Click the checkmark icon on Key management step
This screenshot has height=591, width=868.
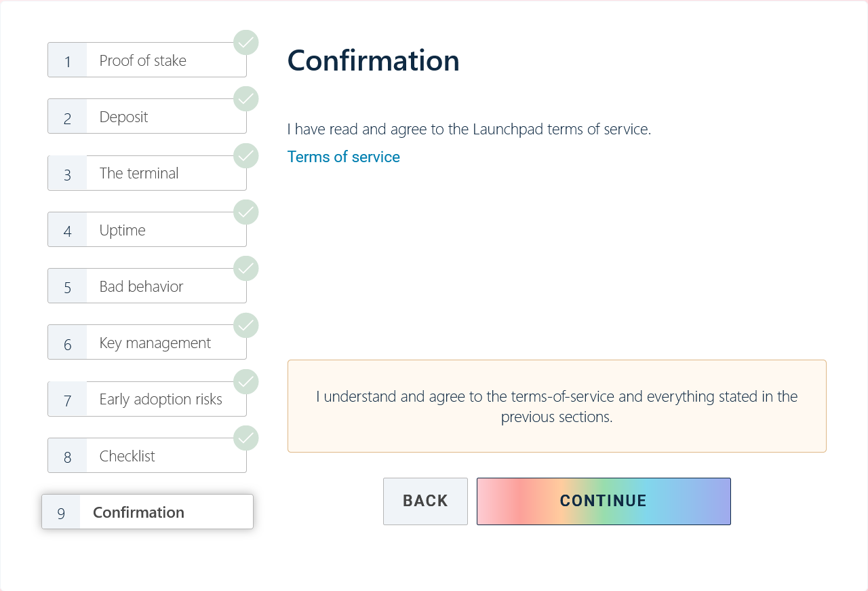point(246,326)
